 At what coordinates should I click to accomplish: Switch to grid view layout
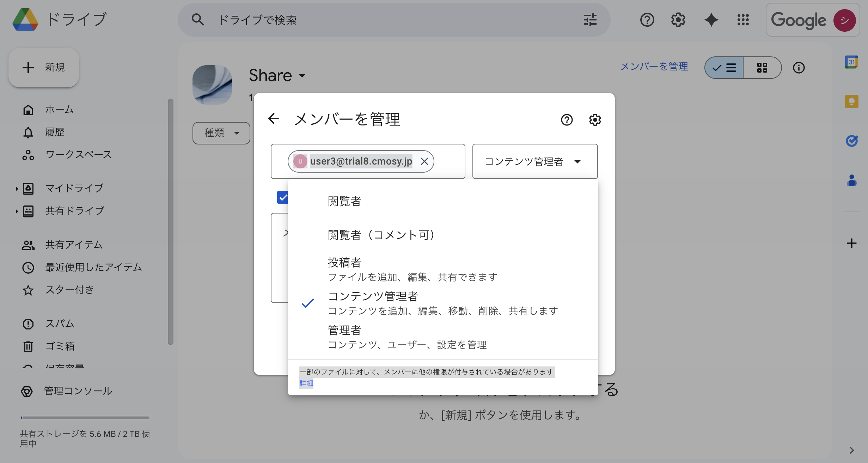(x=763, y=67)
